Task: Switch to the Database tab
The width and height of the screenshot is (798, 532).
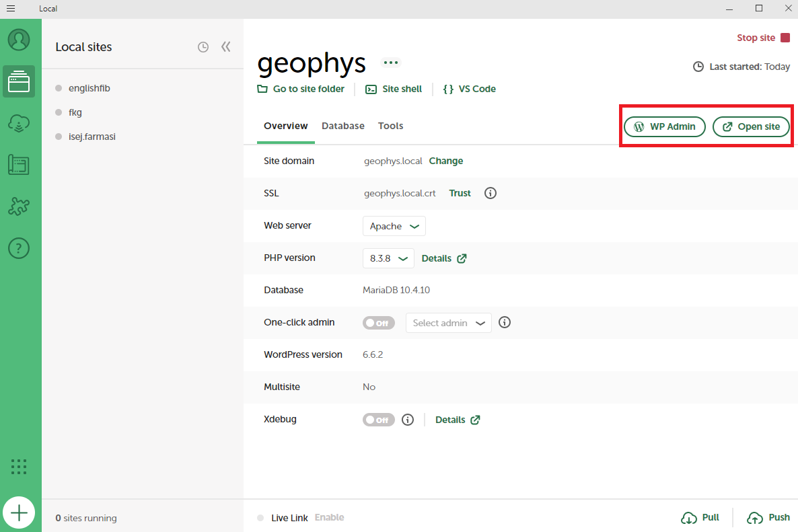Action: coord(343,126)
